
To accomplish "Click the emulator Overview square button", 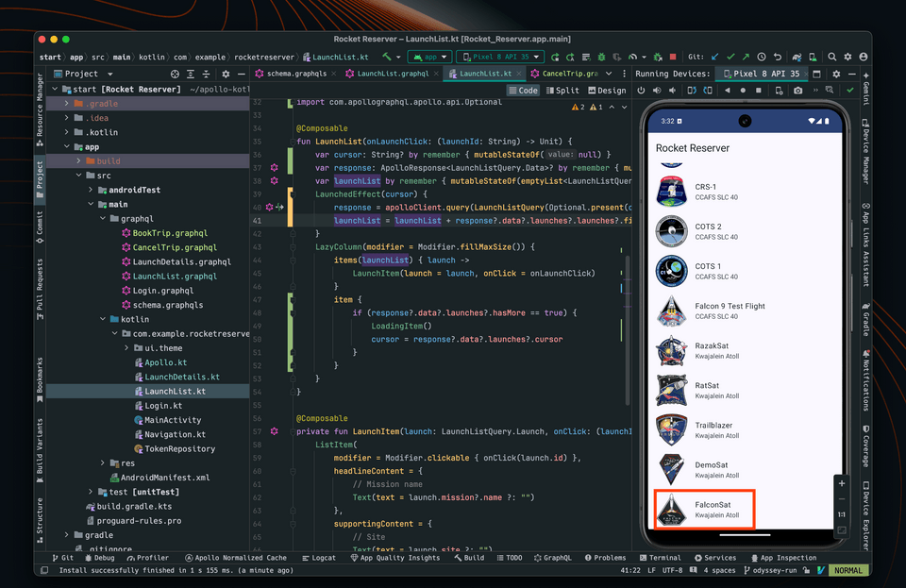I will click(758, 90).
